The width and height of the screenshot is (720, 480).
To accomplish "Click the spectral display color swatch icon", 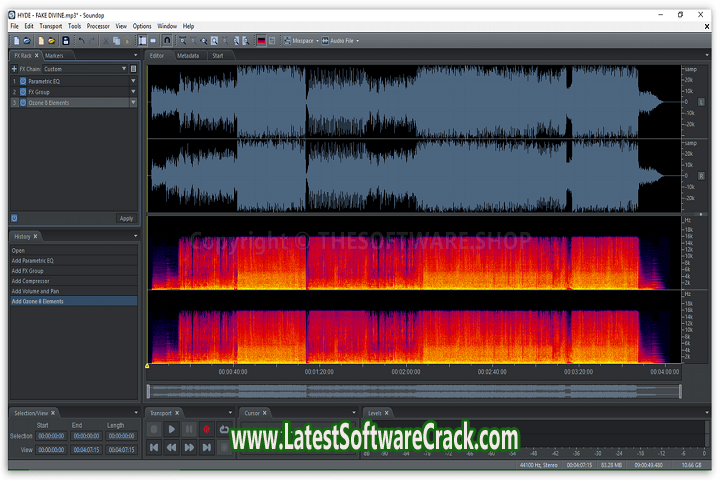I will 262,41.
